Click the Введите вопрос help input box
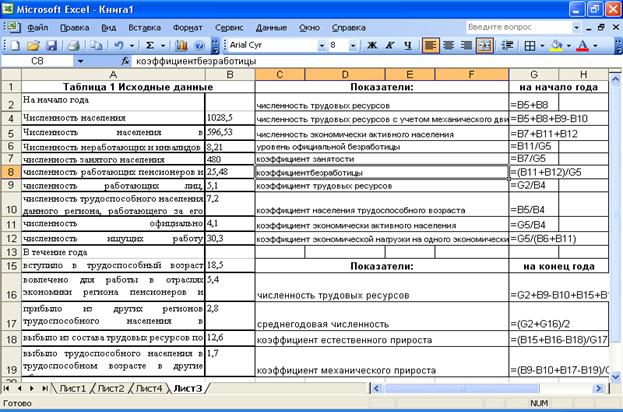 [x=519, y=27]
